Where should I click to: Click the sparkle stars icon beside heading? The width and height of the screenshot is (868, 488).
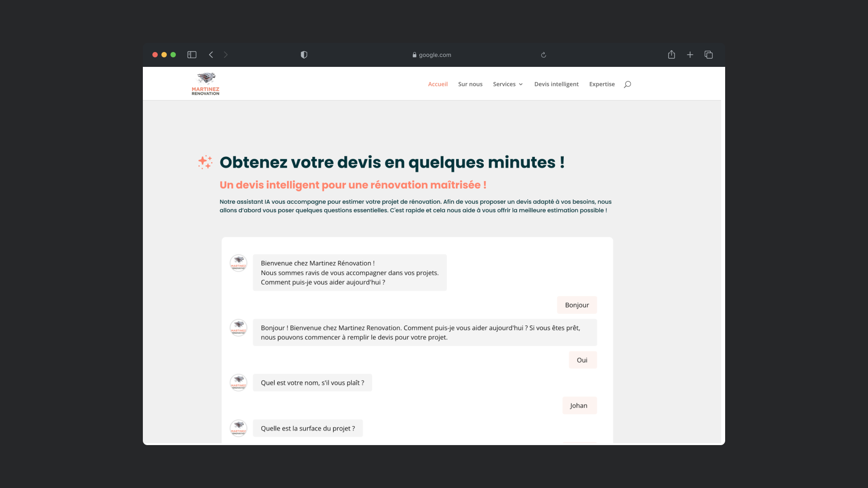205,162
